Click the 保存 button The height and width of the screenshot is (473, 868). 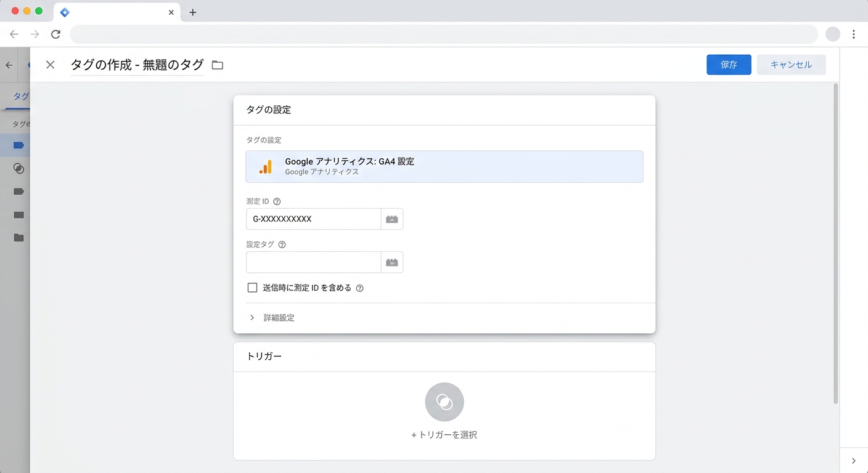[x=729, y=65]
